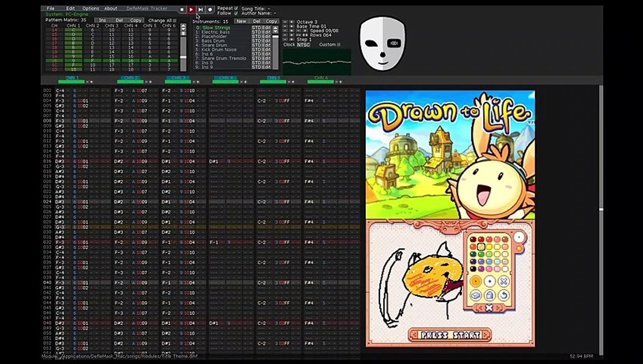This screenshot has height=364, width=643.
Task: Toggle the NTSC clock button
Action: 303,44
